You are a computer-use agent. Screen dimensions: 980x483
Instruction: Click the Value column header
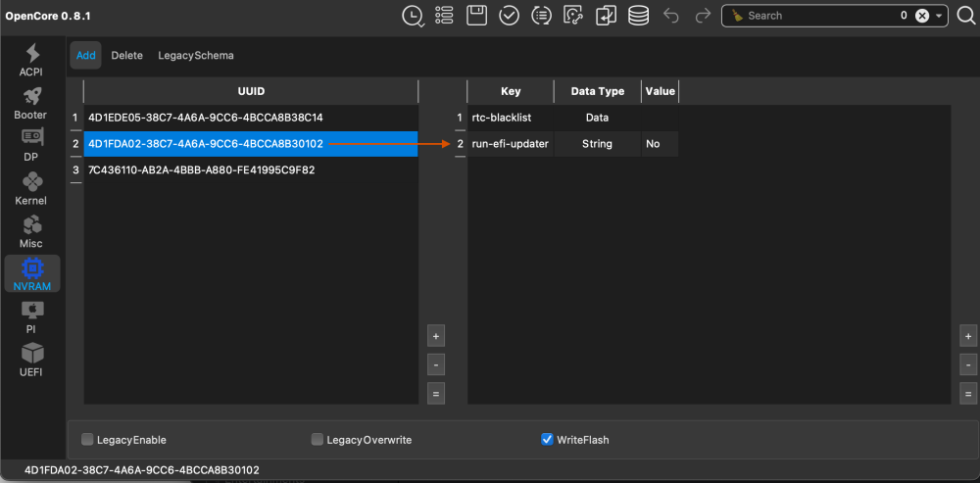[660, 91]
